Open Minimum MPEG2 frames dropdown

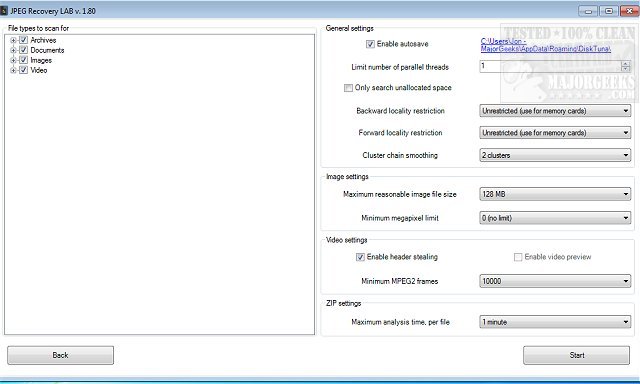tap(555, 281)
